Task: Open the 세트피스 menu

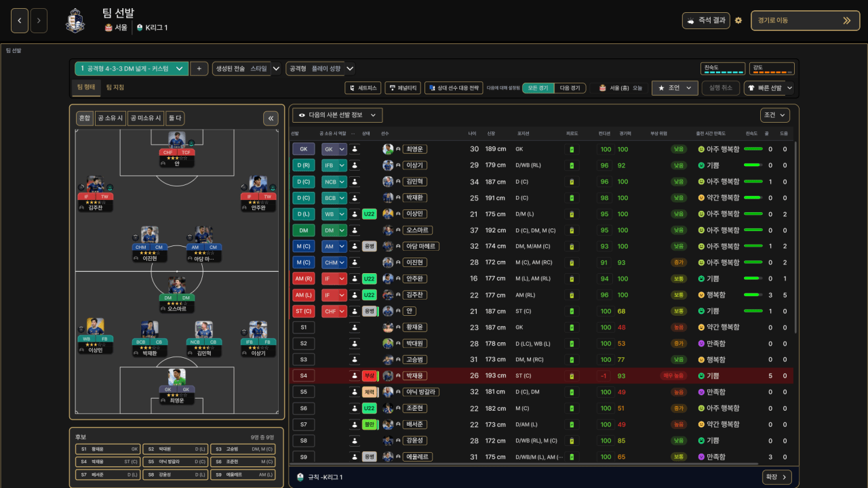Action: coord(363,88)
